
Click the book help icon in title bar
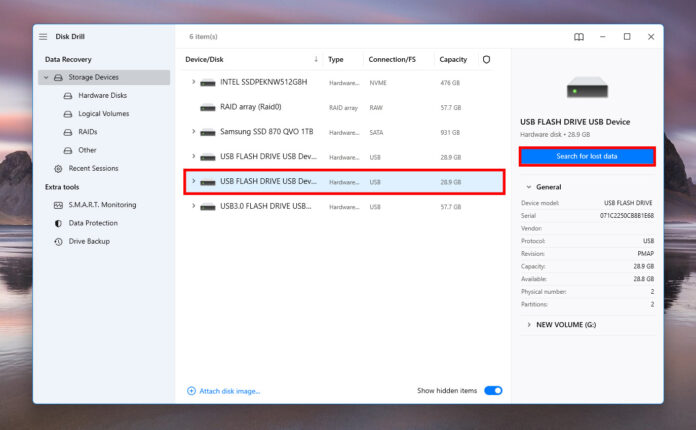point(578,37)
